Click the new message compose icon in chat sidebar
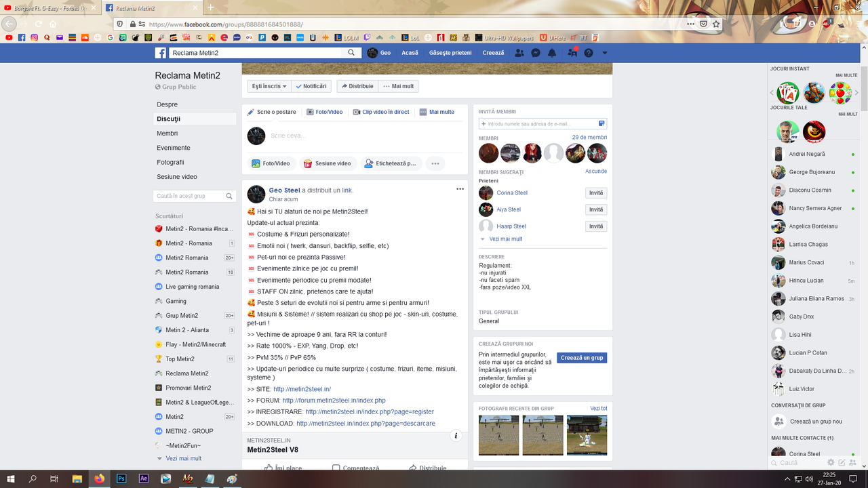This screenshot has height=488, width=868. (842, 463)
